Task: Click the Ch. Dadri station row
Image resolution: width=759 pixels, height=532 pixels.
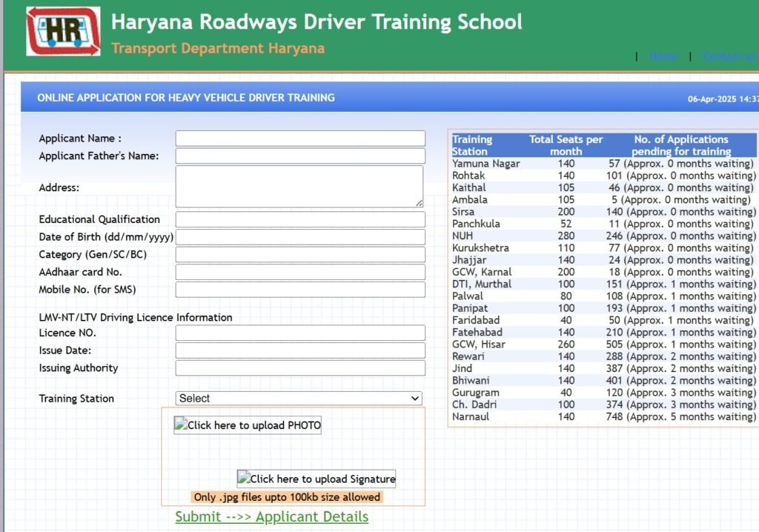Action: coord(603,405)
